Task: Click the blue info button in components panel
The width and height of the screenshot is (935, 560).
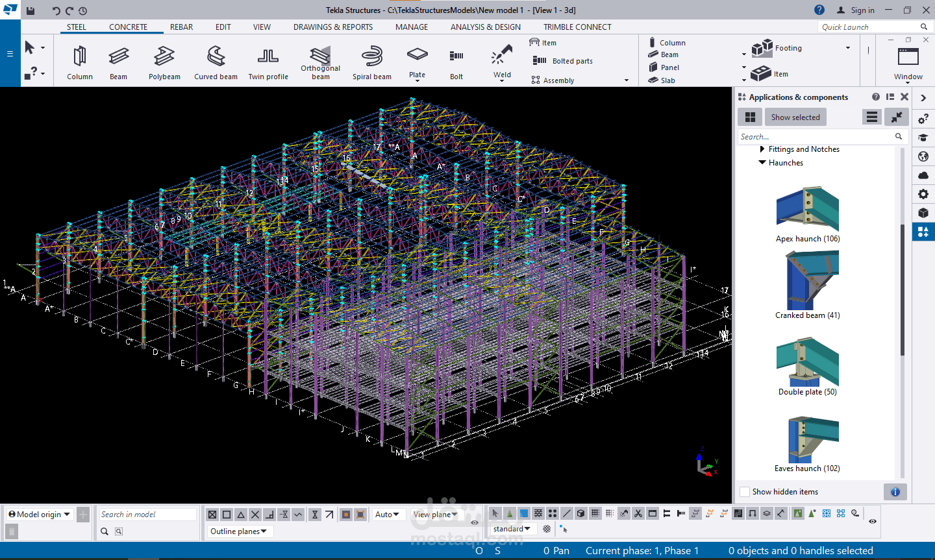Action: [x=895, y=492]
